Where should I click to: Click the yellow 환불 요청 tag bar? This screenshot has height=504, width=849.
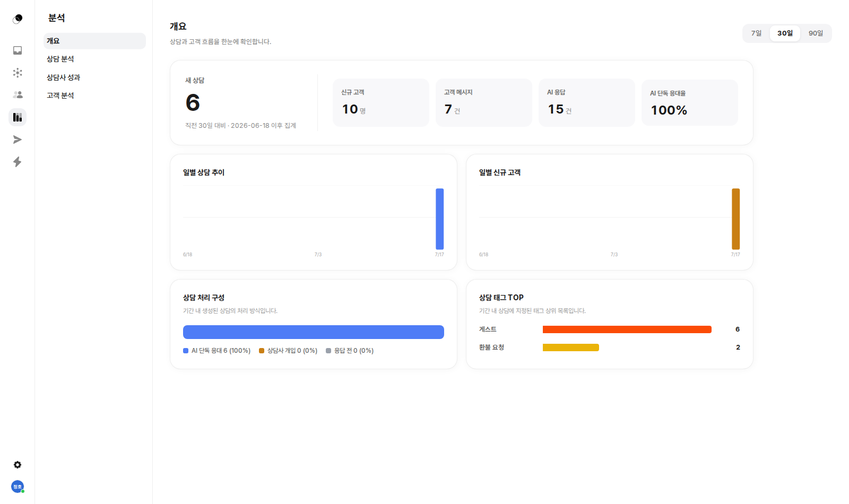coord(571,347)
